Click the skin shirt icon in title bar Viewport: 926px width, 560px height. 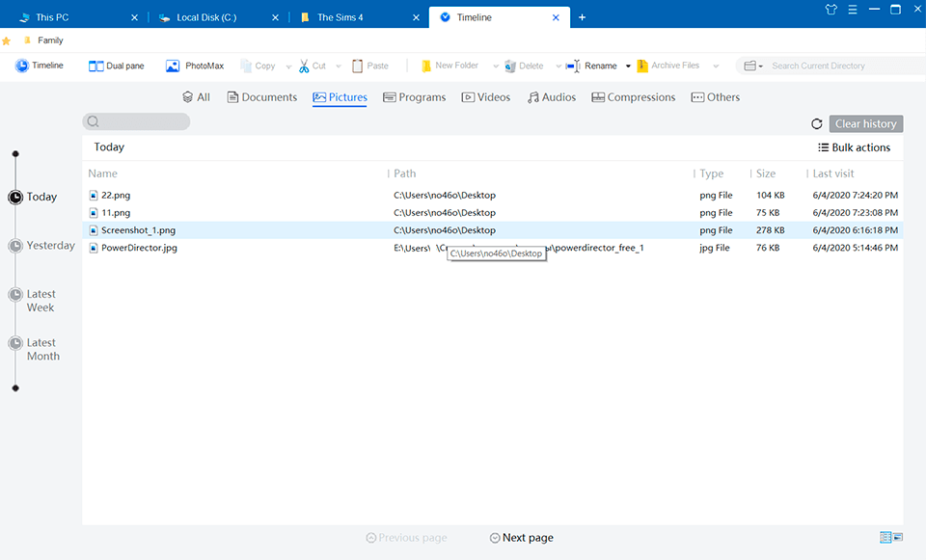tap(831, 10)
